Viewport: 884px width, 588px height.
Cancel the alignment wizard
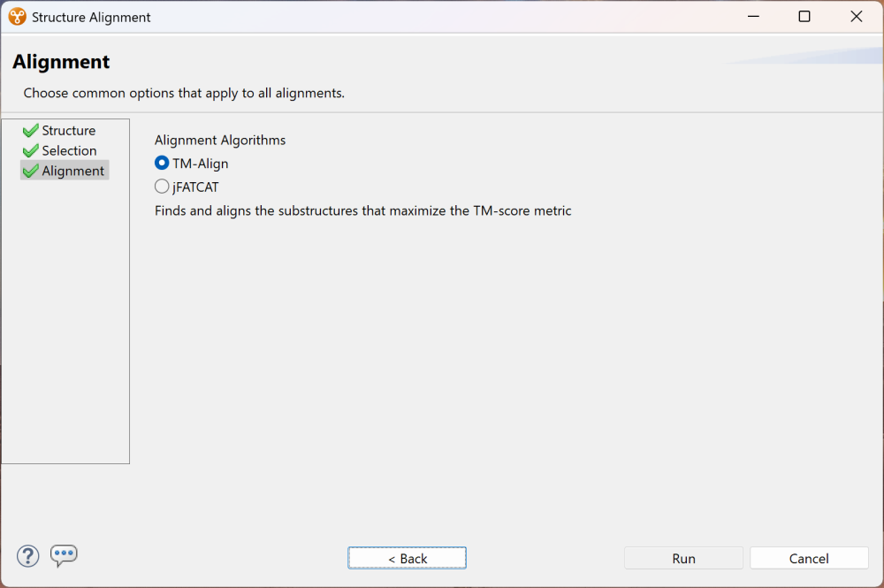click(x=808, y=557)
